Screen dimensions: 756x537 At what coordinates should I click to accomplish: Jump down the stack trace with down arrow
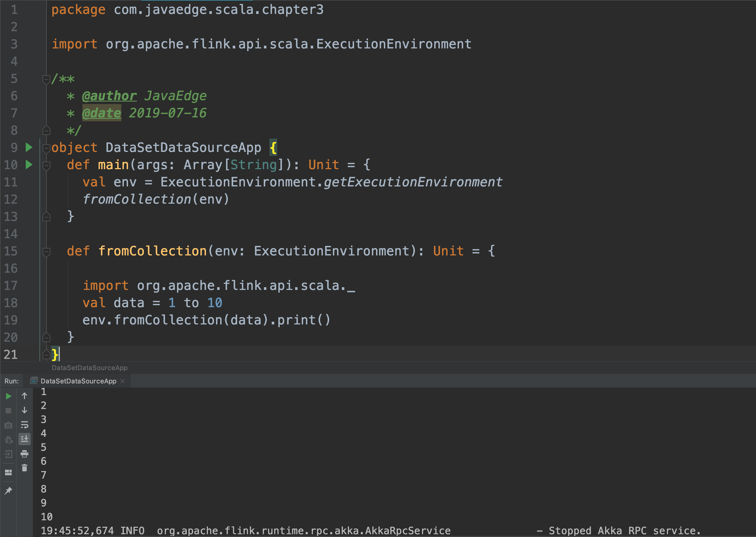[x=24, y=410]
